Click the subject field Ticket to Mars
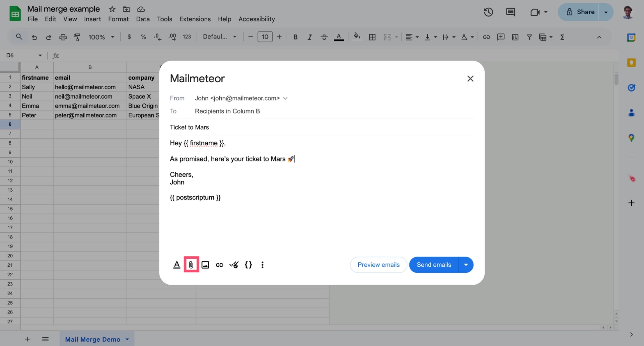The width and height of the screenshot is (644, 346). [x=322, y=127]
